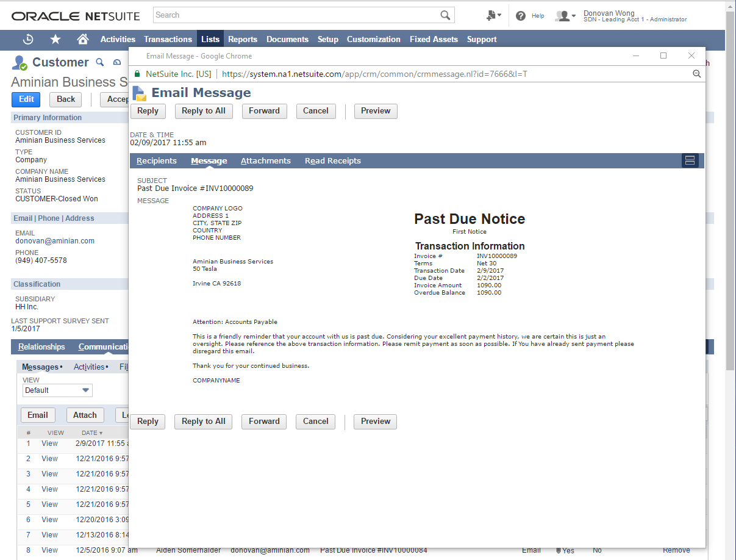Viewport: 736px width, 560px height.
Task: Click Cancel above the Date & Time field
Action: (x=316, y=111)
